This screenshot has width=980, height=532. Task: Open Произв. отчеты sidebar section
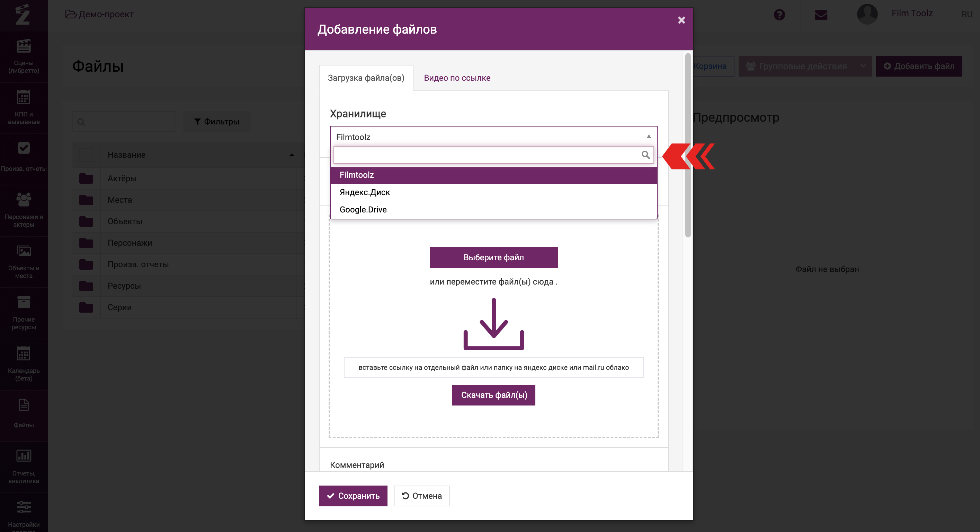pos(24,158)
